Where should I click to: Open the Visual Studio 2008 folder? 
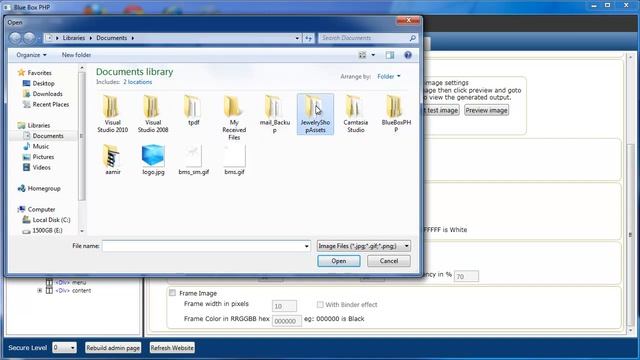coord(153,114)
